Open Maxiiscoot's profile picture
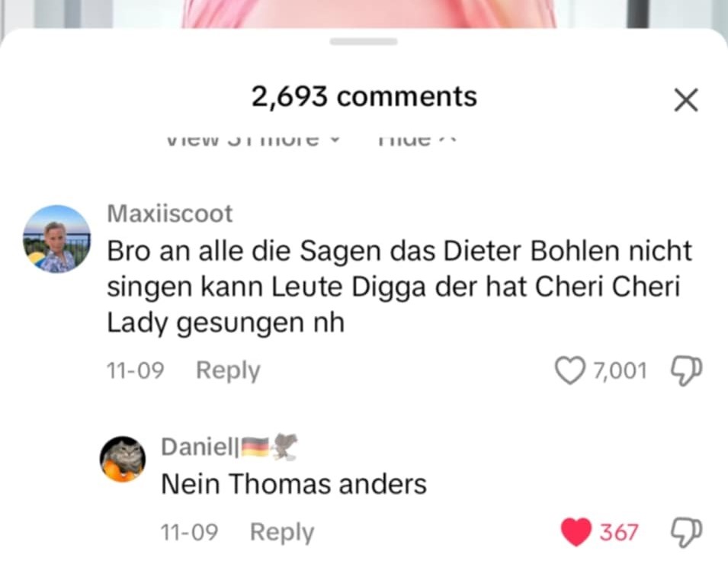Screen dimensions: 728x571 click(57, 239)
